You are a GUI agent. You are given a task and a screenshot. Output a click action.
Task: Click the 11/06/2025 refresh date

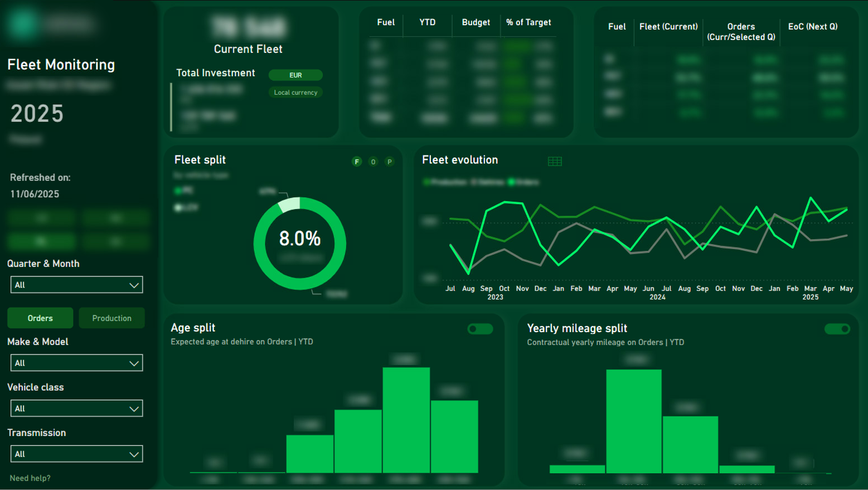point(35,194)
